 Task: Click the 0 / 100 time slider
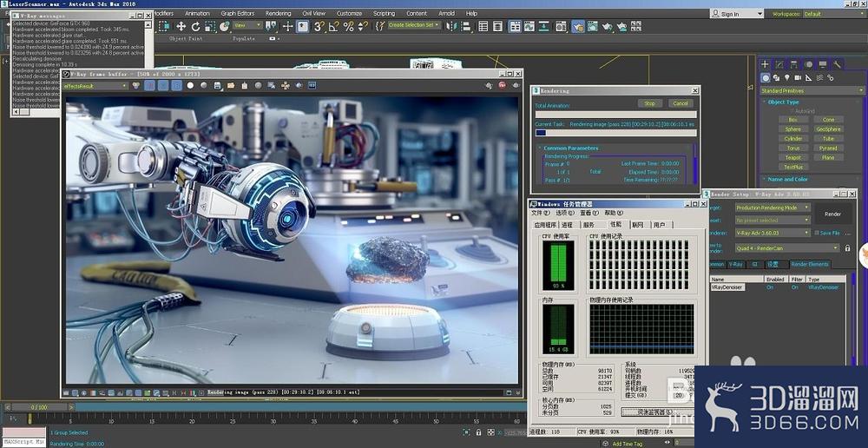39,407
